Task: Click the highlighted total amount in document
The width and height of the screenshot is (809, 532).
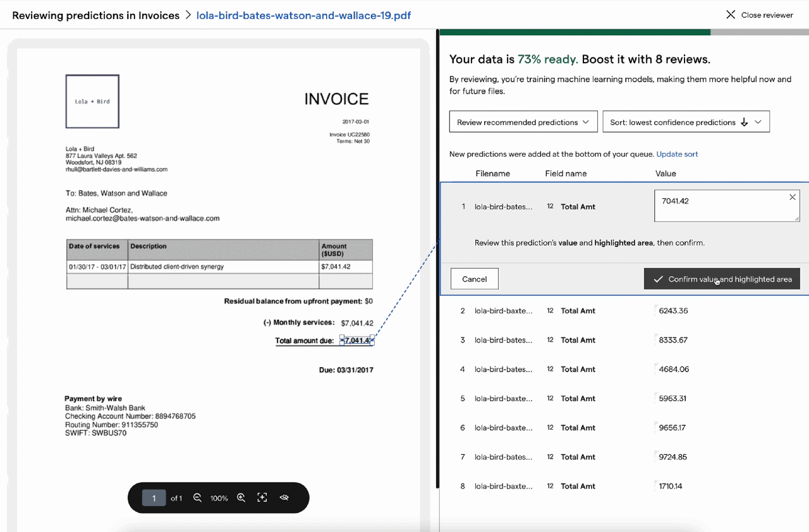Action: (x=357, y=341)
